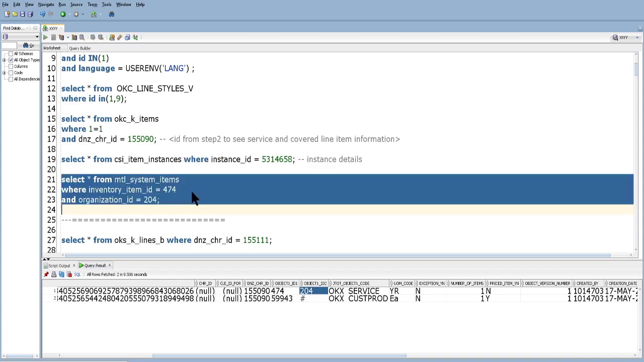
Task: Open the Forward arrow history dropdown
Action: (x=83, y=14)
